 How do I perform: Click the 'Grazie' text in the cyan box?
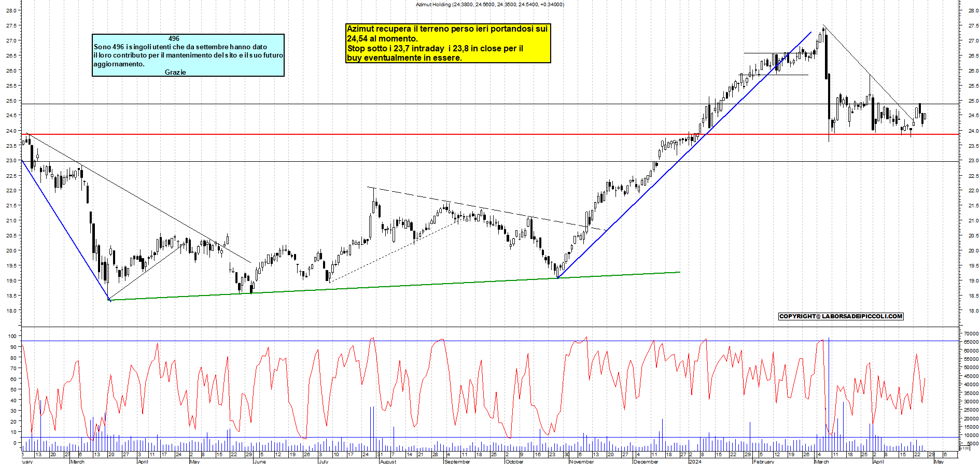tap(175, 72)
